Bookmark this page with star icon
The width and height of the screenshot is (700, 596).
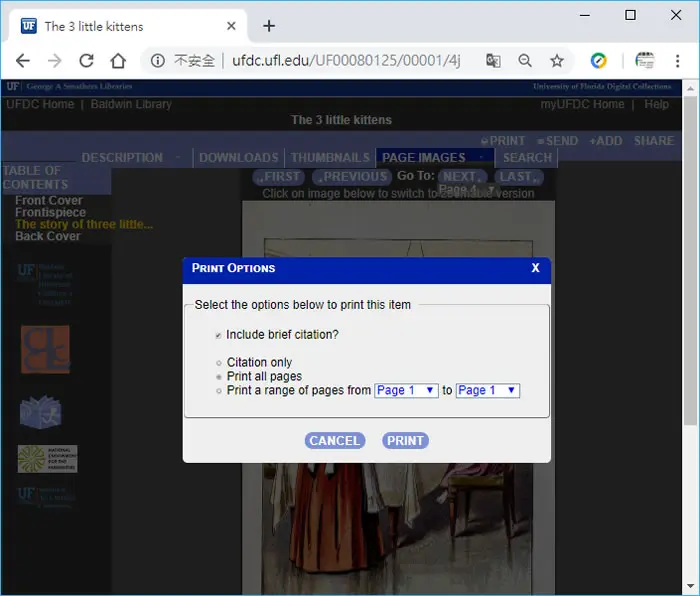click(x=557, y=60)
